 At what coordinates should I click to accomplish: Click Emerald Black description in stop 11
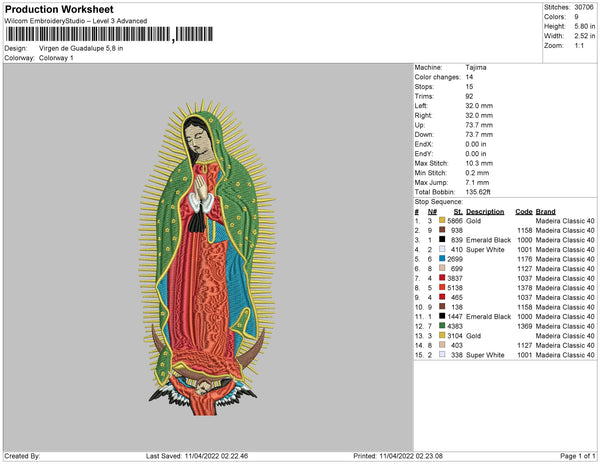click(x=488, y=316)
